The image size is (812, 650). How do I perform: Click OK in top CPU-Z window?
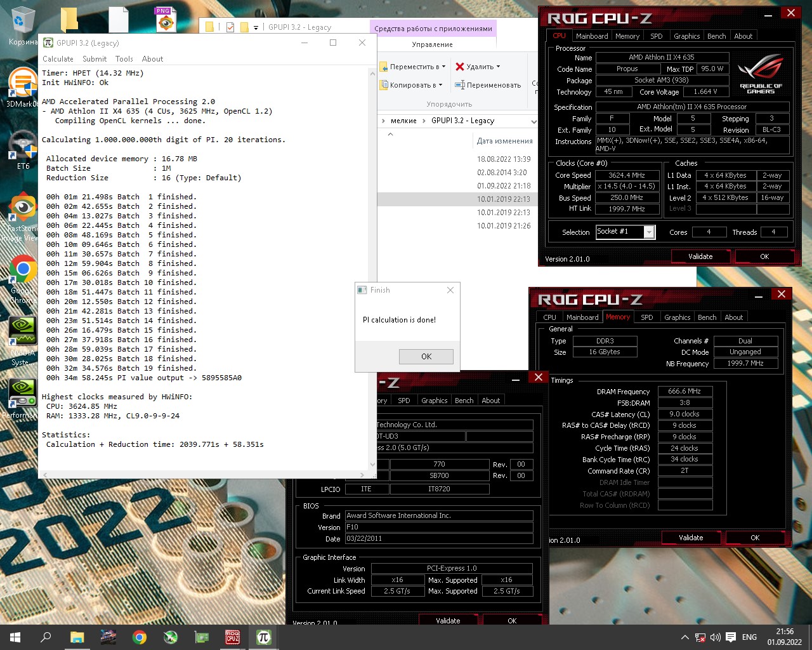764,256
